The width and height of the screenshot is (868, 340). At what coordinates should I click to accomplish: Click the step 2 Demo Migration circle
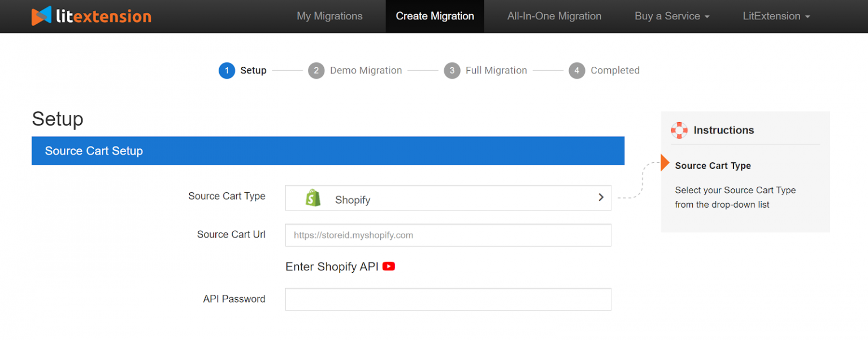(316, 70)
